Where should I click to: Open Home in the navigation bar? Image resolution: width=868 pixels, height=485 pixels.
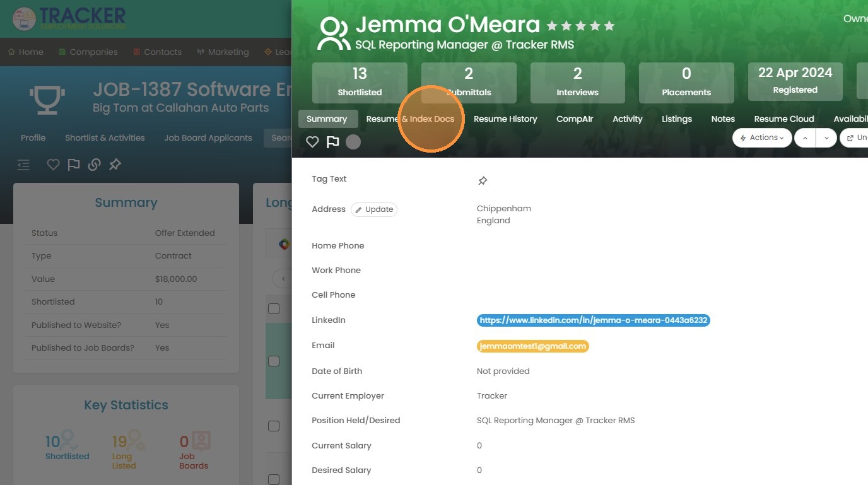point(26,52)
